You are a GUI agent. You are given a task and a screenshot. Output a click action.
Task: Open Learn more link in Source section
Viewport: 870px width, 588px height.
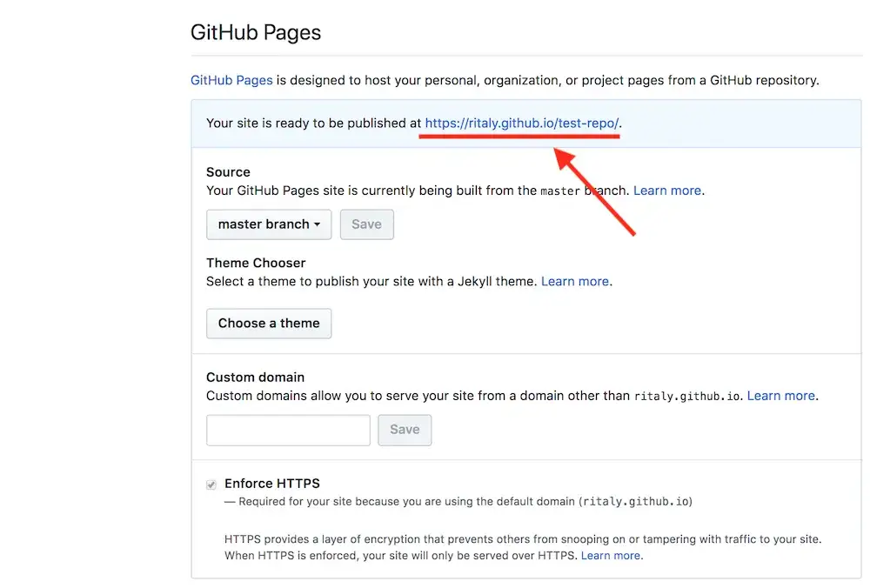point(667,190)
